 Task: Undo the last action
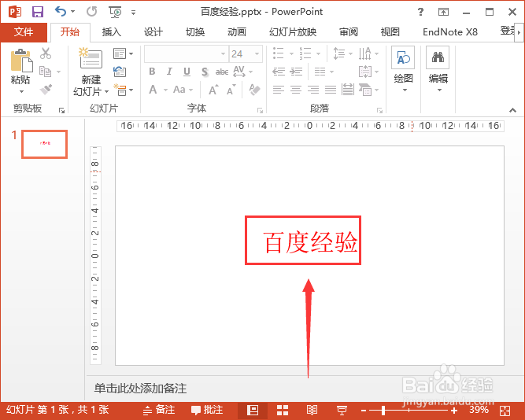coord(61,11)
